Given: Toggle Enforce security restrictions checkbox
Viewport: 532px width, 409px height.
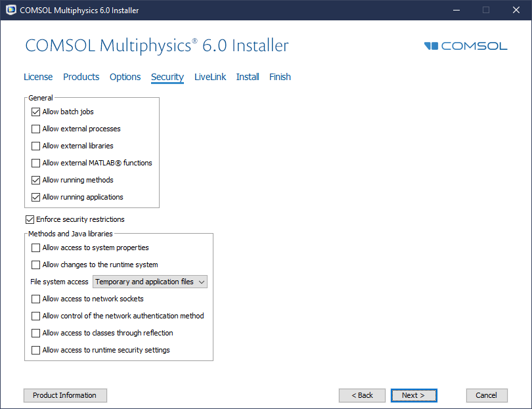Looking at the screenshot, I should pos(30,219).
